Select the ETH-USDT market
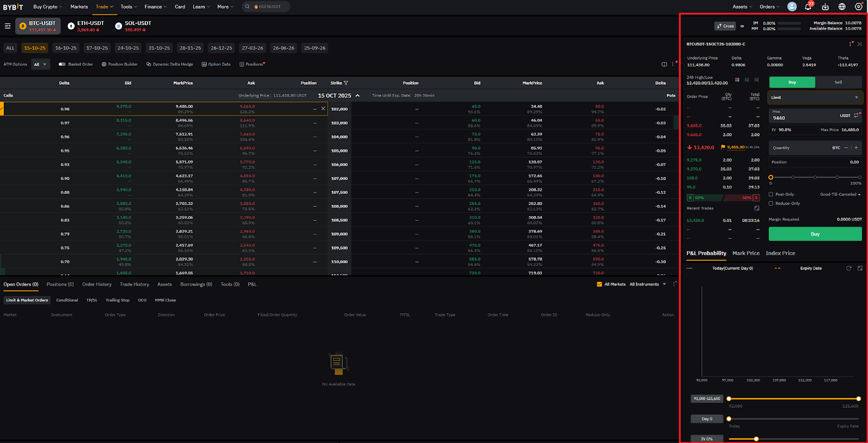This screenshot has width=868, height=443. coord(86,26)
